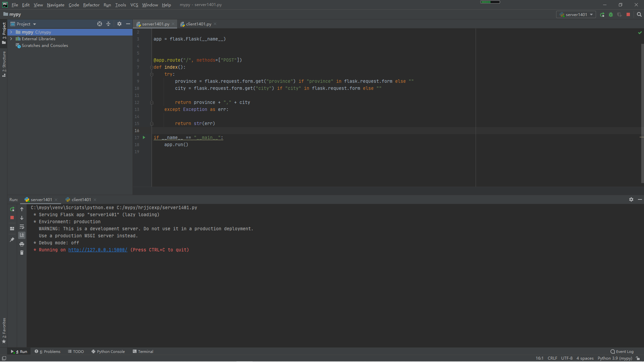Image resolution: width=644 pixels, height=362 pixels.
Task: Open Search Everywhere magnifier icon
Action: (x=639, y=15)
